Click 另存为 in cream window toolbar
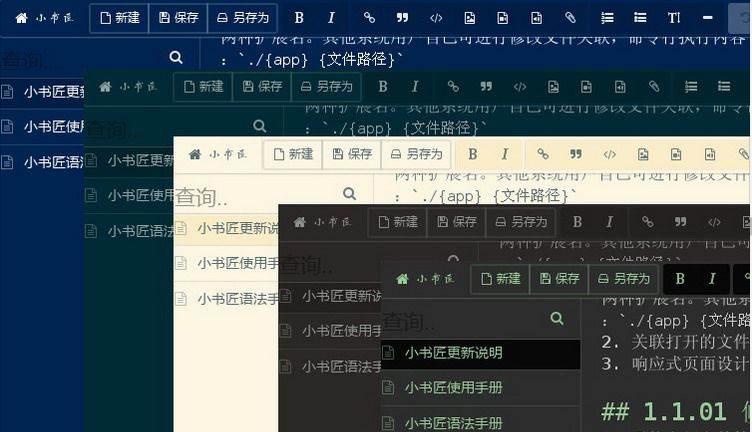This screenshot has width=752, height=432. (x=416, y=154)
